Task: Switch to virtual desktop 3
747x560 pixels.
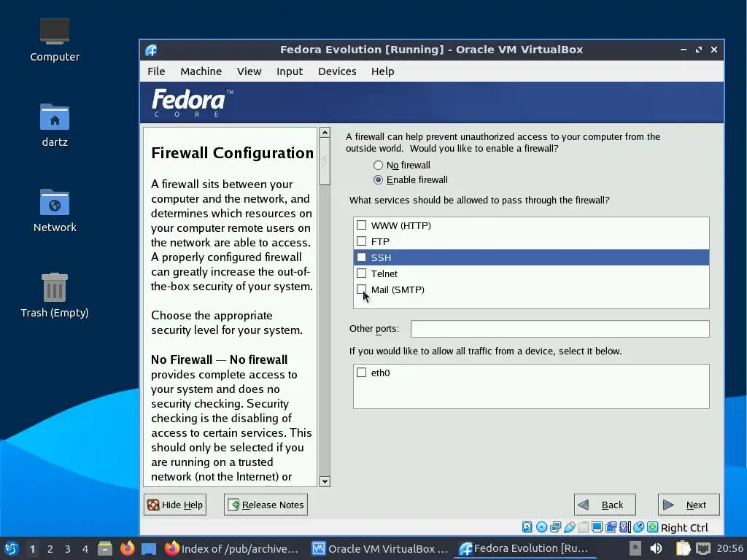Action: 68,548
